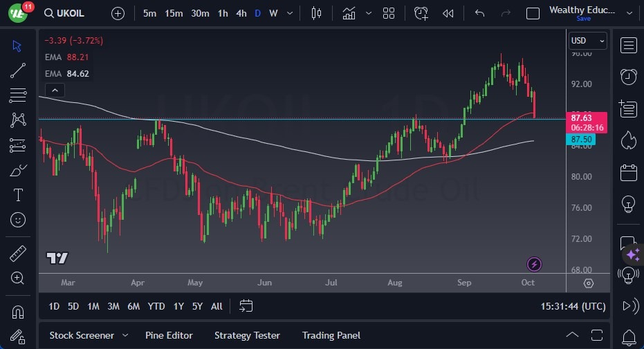Open the Indicators chart icon

(349, 13)
